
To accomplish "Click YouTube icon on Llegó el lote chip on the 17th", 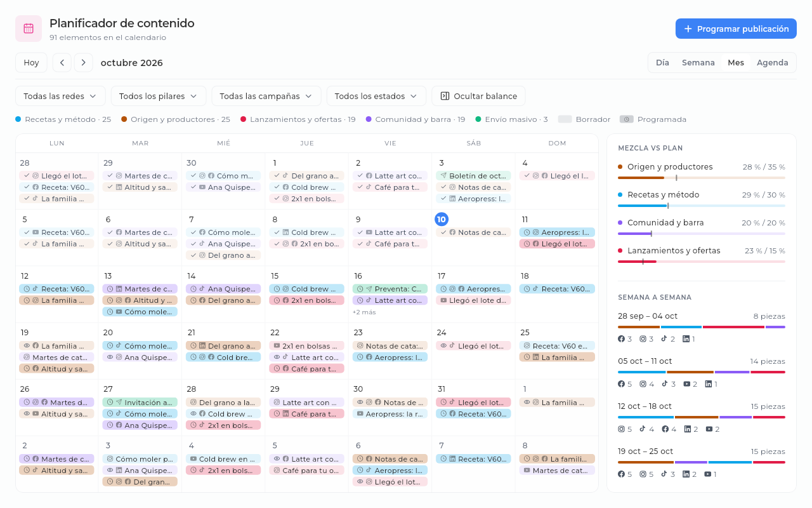I will [x=443, y=300].
